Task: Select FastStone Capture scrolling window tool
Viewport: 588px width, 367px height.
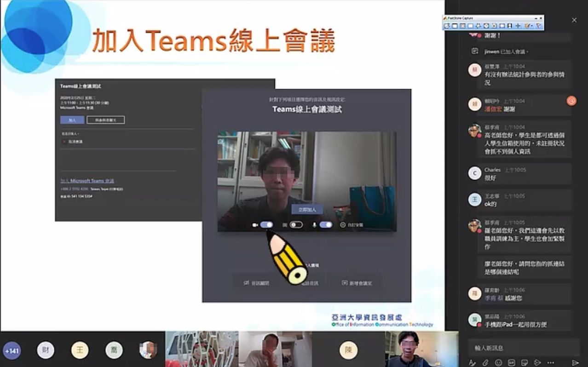Action: tap(494, 26)
